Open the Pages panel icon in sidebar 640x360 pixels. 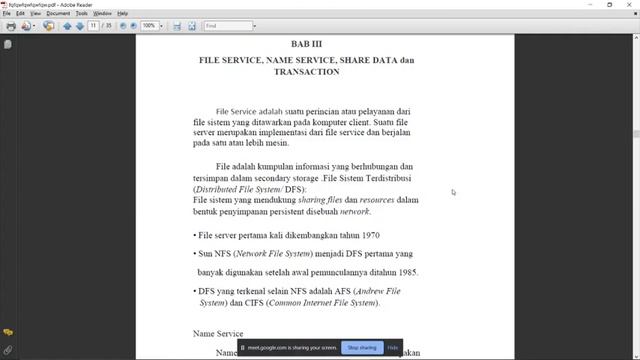8,44
